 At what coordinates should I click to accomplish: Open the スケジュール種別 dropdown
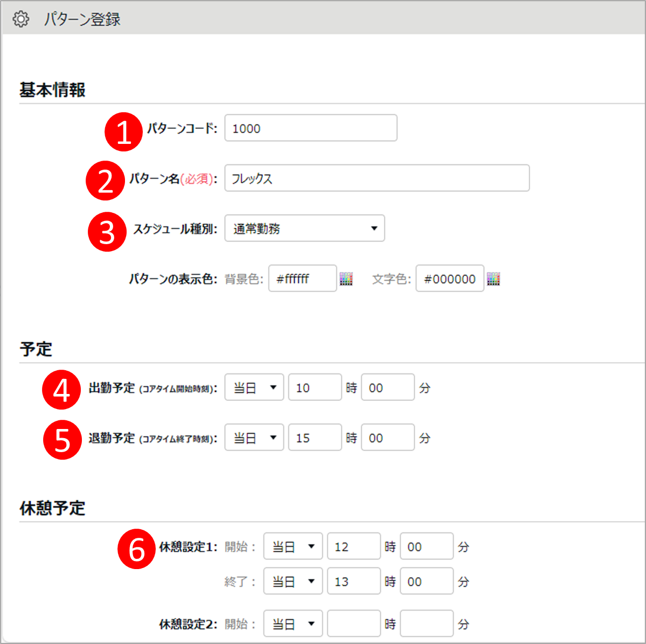(x=304, y=228)
